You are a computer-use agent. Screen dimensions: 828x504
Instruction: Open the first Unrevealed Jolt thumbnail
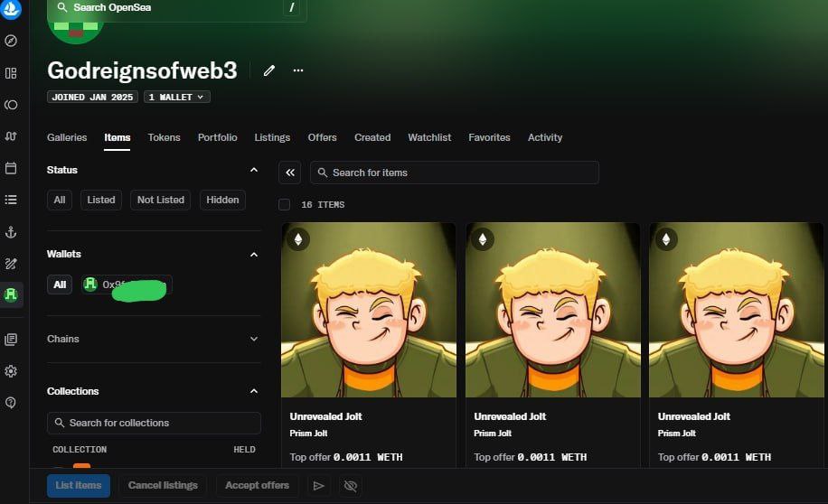tap(369, 310)
